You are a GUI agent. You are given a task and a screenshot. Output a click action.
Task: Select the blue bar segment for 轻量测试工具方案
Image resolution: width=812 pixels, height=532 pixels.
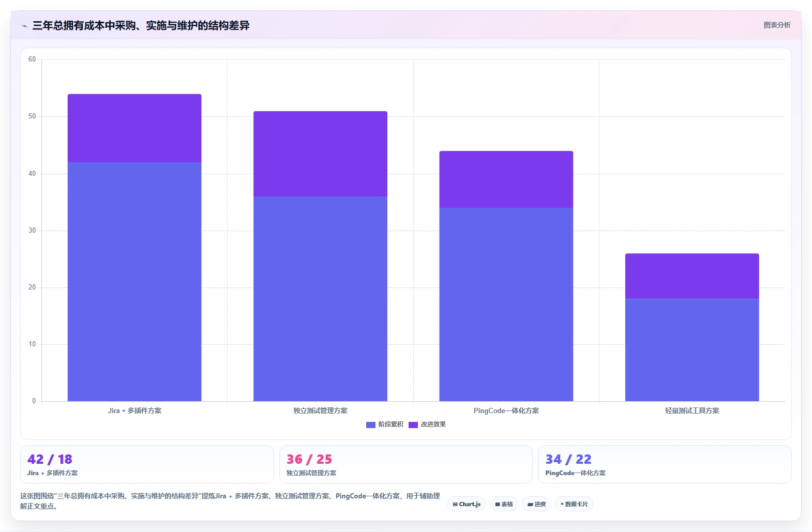point(692,350)
